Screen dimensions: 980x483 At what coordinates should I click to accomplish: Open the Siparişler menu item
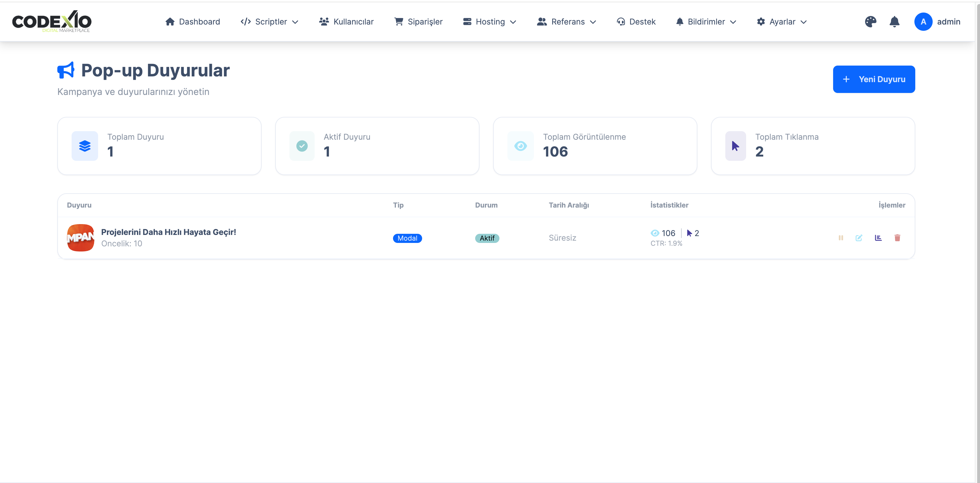pos(418,22)
